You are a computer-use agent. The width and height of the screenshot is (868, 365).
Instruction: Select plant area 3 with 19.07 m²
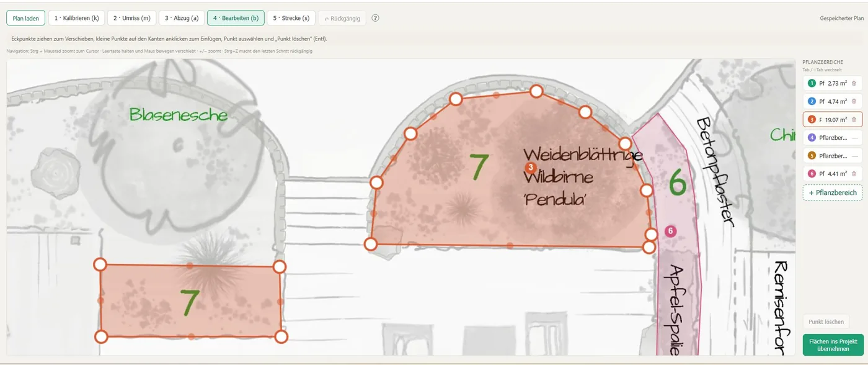coord(833,119)
